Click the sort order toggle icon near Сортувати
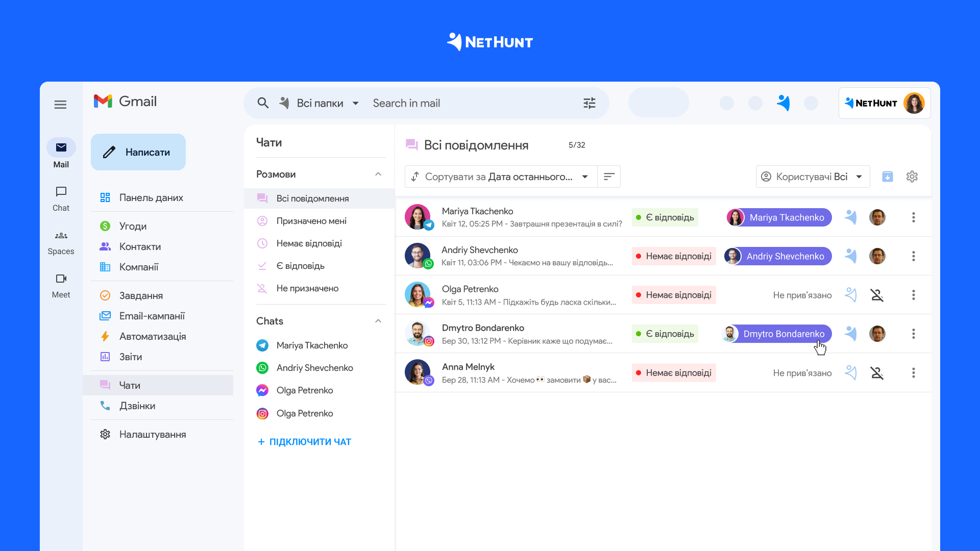 608,176
